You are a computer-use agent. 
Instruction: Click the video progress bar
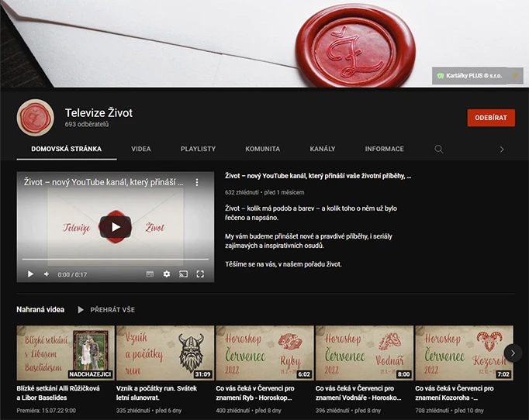click(x=116, y=260)
